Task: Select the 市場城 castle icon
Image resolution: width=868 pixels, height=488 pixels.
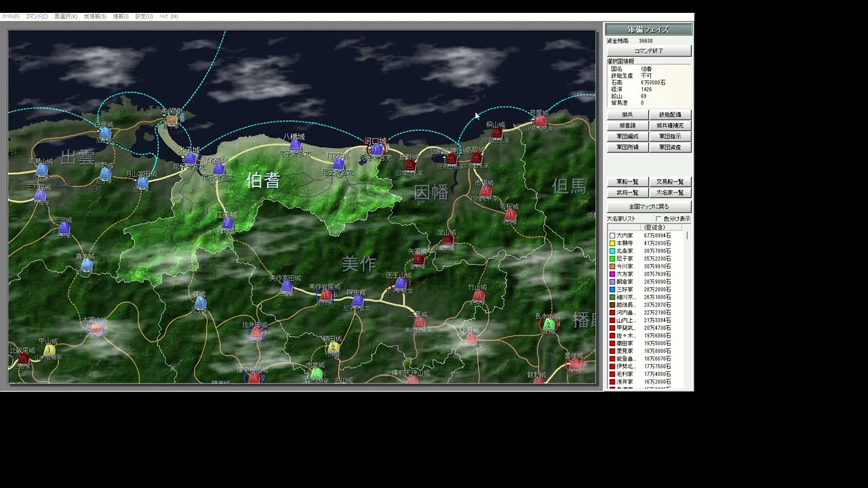Action: (485, 192)
